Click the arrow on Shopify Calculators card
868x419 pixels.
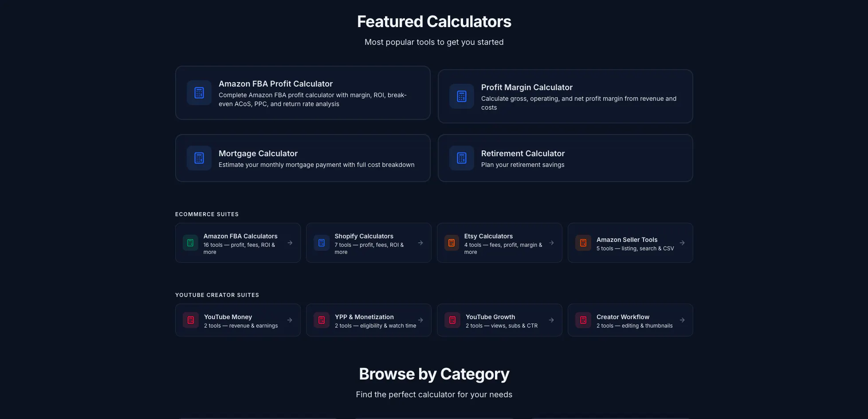(x=420, y=243)
